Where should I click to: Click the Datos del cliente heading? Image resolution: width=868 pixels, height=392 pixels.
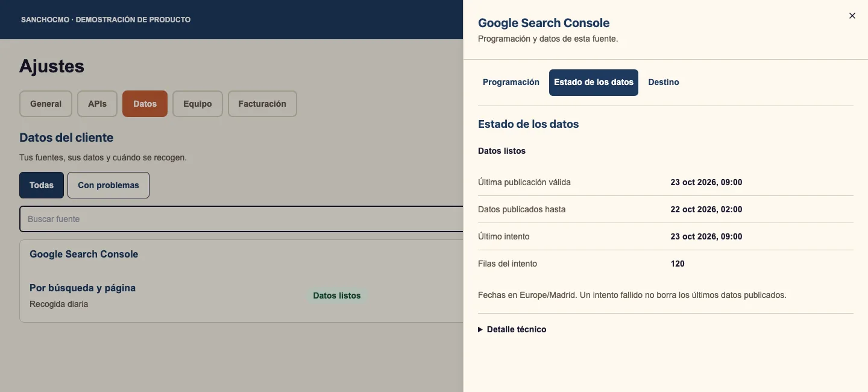66,138
